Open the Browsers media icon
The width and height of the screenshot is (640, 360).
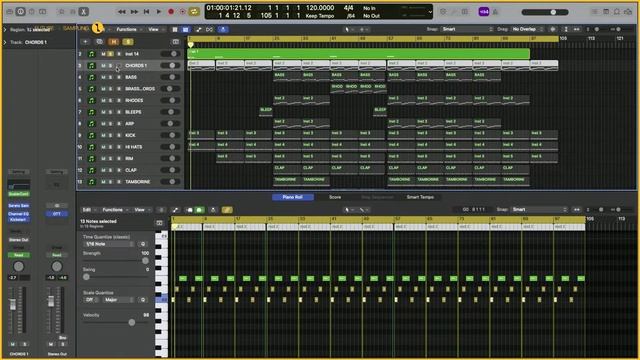[628, 12]
